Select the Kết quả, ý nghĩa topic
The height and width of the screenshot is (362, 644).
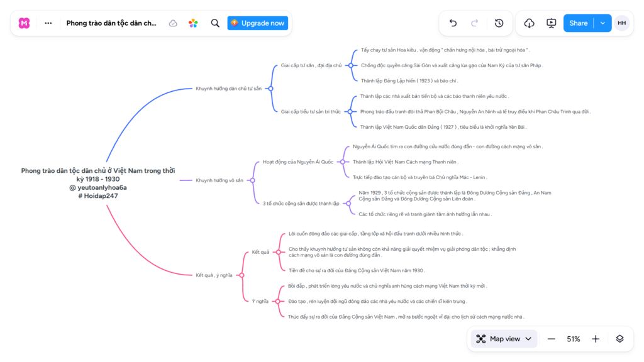pos(214,275)
